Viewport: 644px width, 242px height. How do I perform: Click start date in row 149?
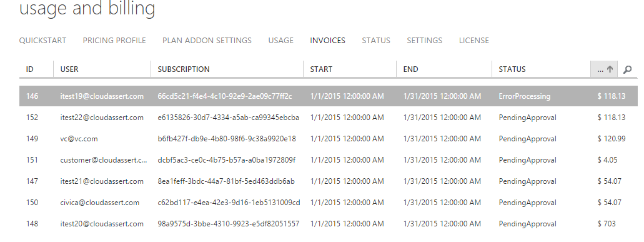pos(347,139)
